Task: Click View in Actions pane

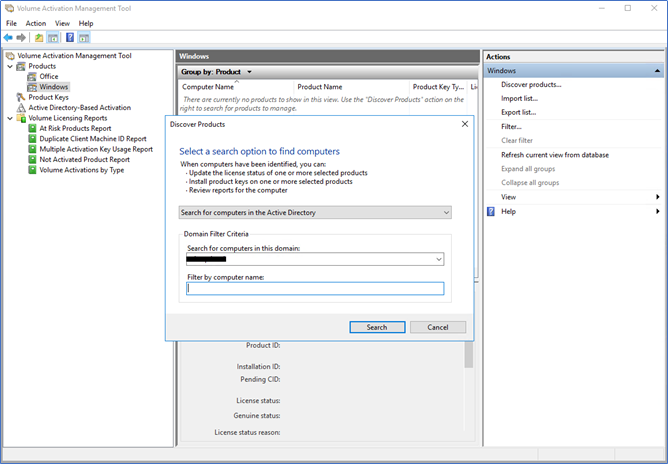Action: coord(508,197)
